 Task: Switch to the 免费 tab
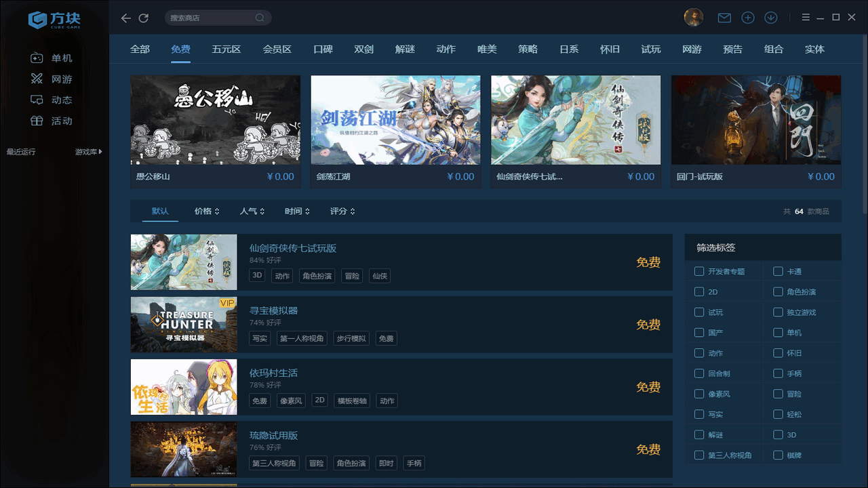click(x=180, y=49)
